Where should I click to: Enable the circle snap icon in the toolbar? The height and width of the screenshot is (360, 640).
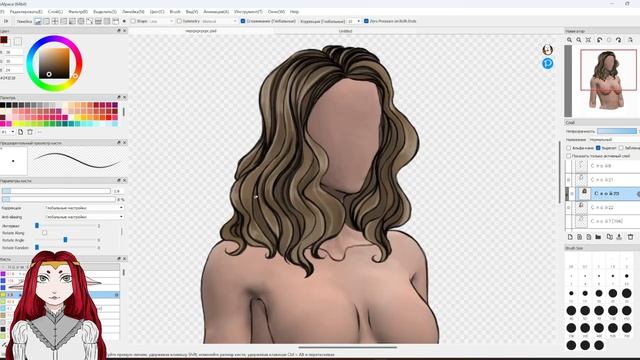click(81, 21)
